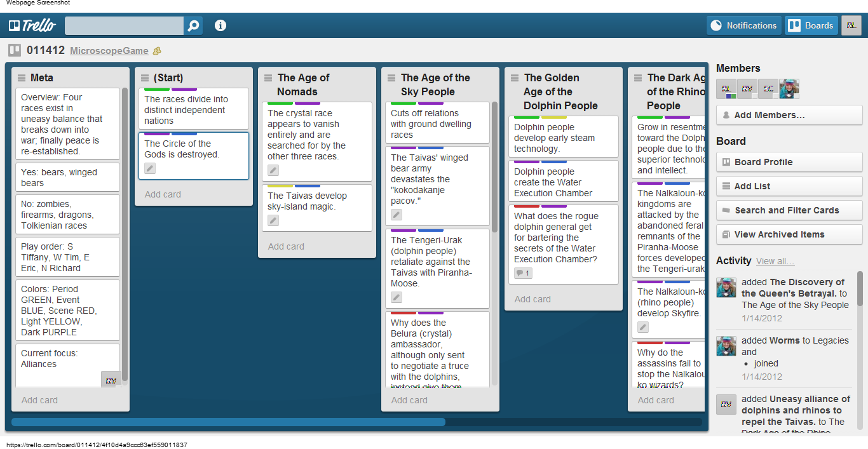Click pencil icon on Taivas sky-island magic card
The image size is (868, 449).
[273, 220]
